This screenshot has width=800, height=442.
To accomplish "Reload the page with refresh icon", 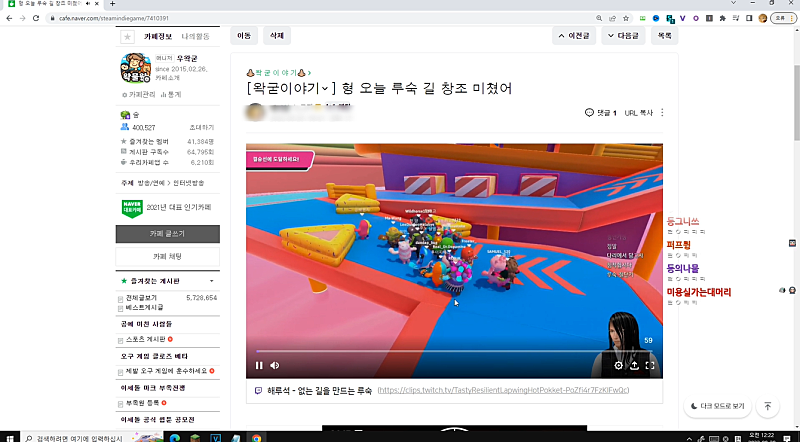I will click(36, 18).
